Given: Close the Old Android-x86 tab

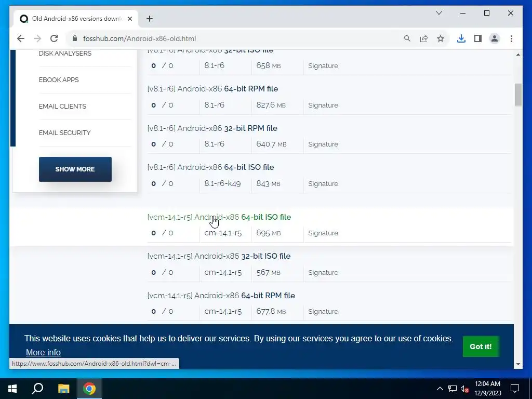Looking at the screenshot, I should (x=129, y=19).
